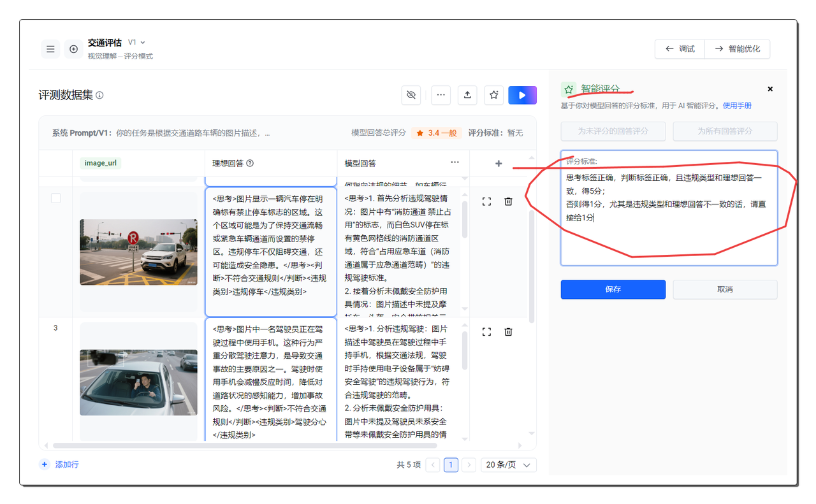816x504 pixels.
Task: Open the 使用手册 link
Action: click(x=737, y=106)
